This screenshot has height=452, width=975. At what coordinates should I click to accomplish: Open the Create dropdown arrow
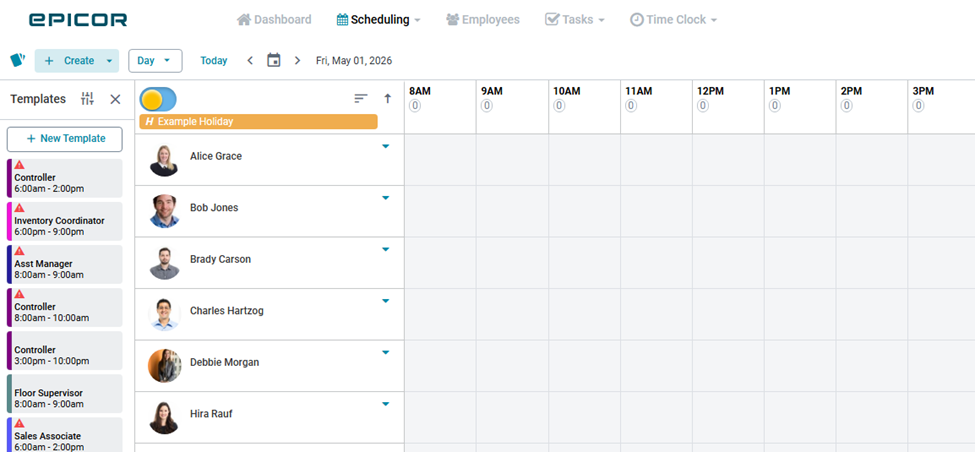tap(109, 61)
